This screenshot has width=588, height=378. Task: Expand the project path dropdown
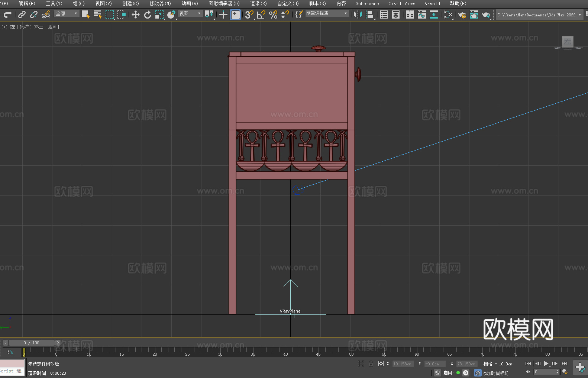[x=579, y=15]
